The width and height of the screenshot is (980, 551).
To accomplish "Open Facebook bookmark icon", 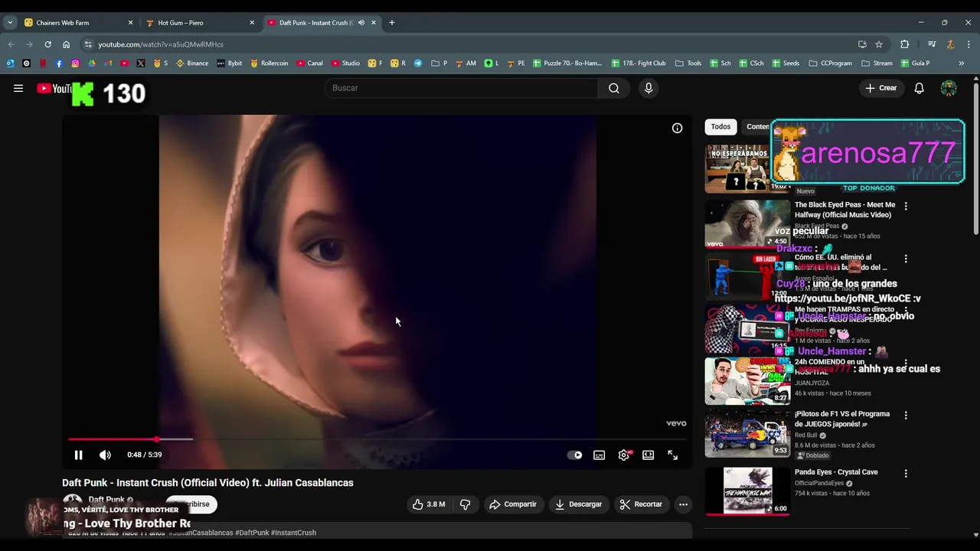I will [59, 64].
